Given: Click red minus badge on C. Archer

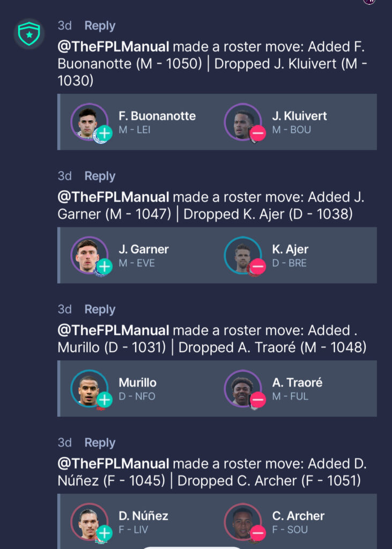Looking at the screenshot, I should point(257,533).
